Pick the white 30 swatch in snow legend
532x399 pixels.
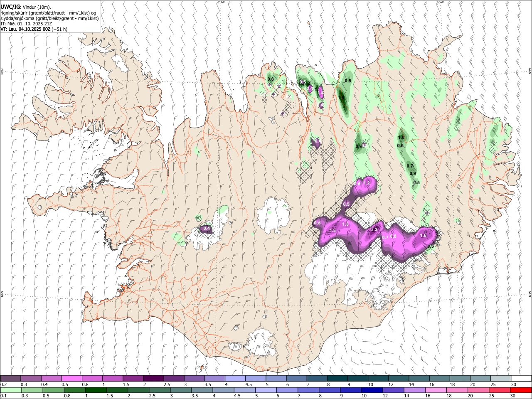521,378
